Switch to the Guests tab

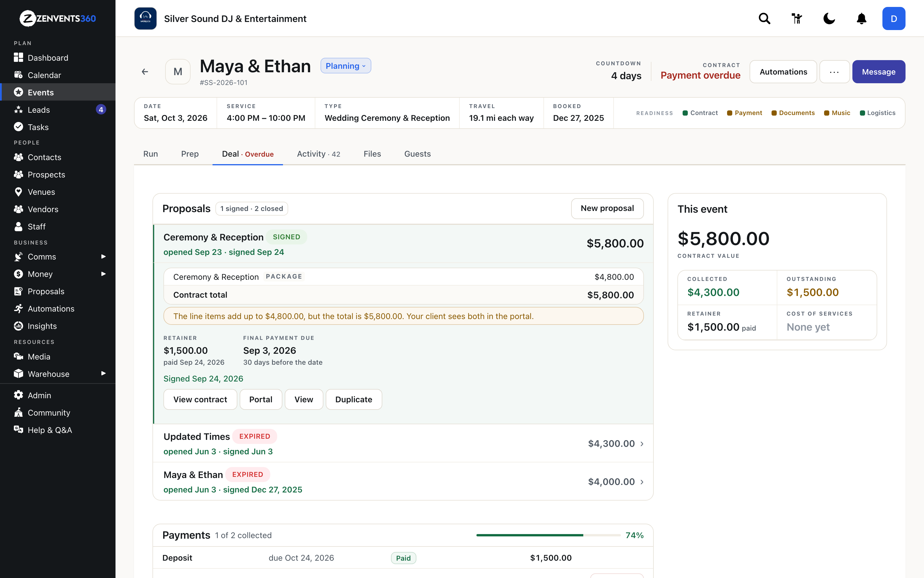(417, 154)
